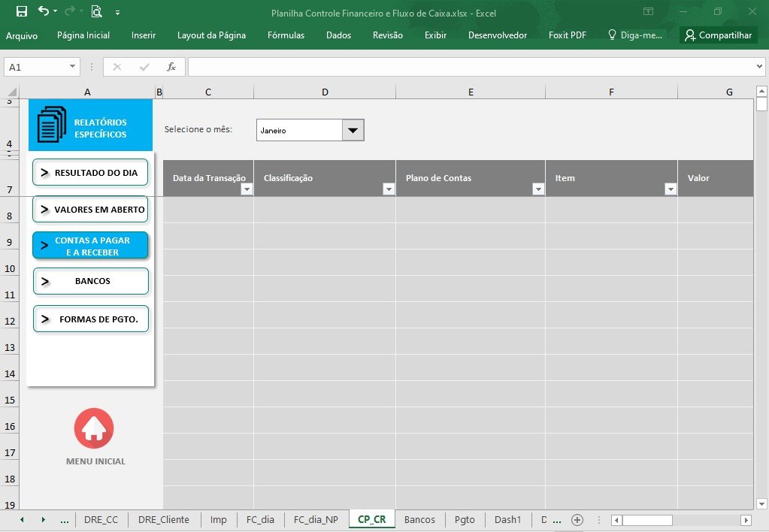Click the horizontal scrollbar thumb

[x=647, y=520]
